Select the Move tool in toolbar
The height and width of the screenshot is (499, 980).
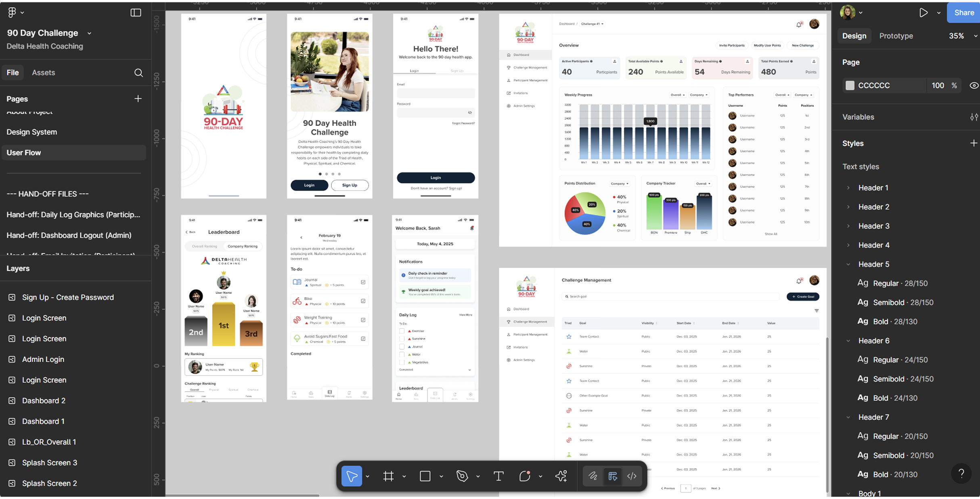pos(351,476)
